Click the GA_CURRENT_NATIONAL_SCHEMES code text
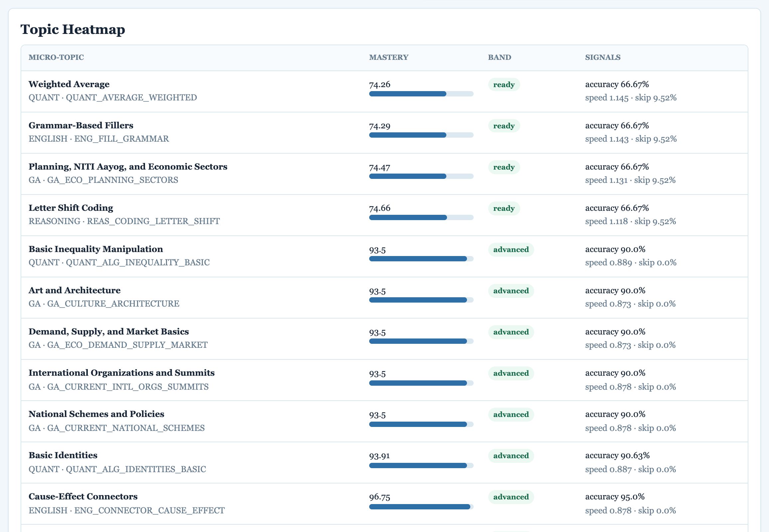Image resolution: width=769 pixels, height=532 pixels. click(x=126, y=428)
